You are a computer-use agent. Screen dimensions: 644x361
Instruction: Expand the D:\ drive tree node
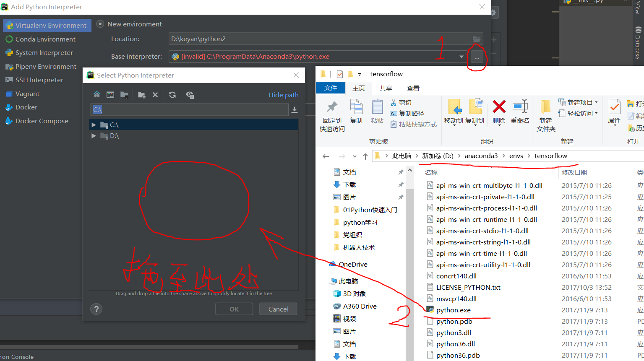pos(94,136)
